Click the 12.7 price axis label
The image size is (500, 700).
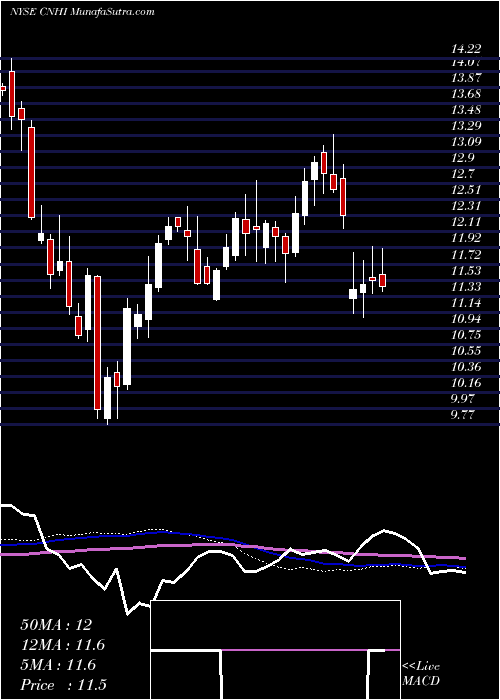tap(463, 174)
